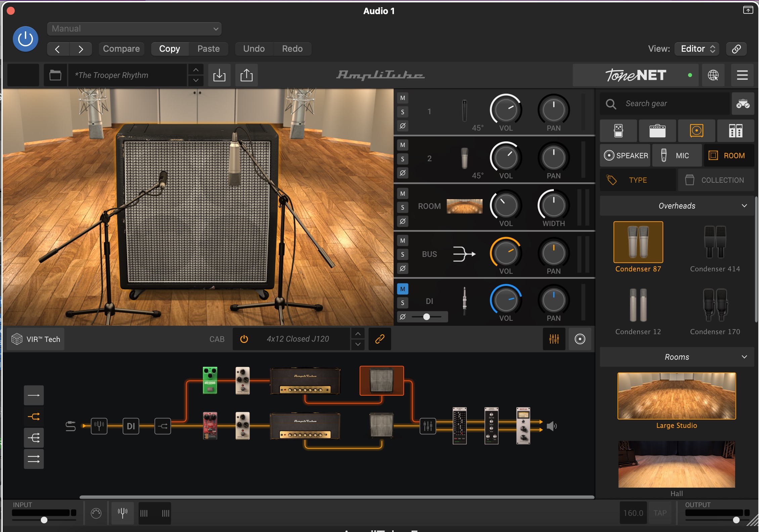Select the rack gear category icon
Viewport: 759px width, 532px height.
735,131
